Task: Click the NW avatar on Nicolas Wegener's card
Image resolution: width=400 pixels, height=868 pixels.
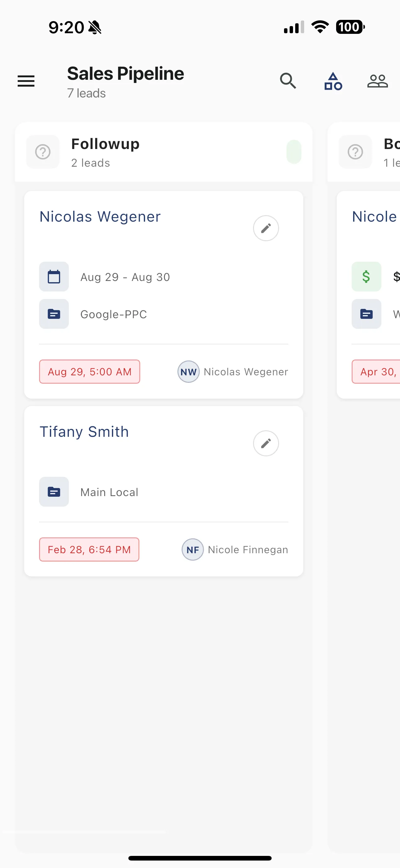Action: point(188,372)
